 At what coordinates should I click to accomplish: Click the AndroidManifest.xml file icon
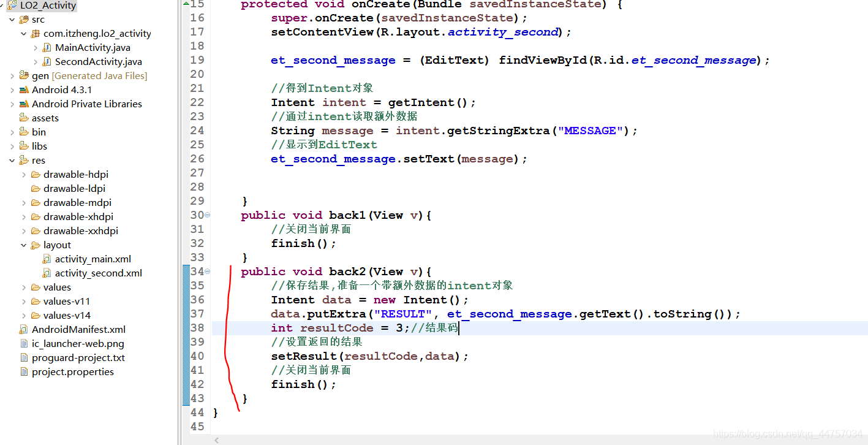24,330
